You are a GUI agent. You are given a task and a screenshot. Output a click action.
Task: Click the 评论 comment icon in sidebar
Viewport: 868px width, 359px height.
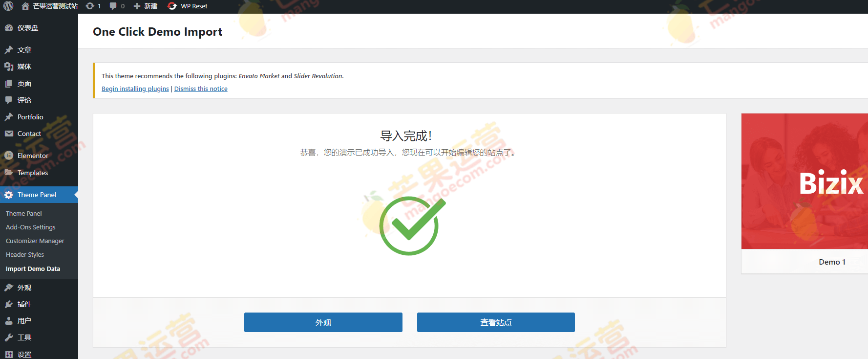pos(9,100)
